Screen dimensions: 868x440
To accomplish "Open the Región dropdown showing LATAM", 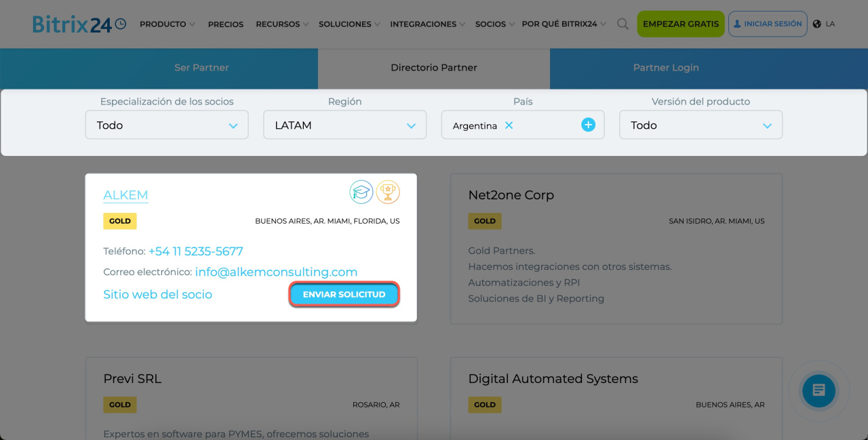I will (x=345, y=125).
